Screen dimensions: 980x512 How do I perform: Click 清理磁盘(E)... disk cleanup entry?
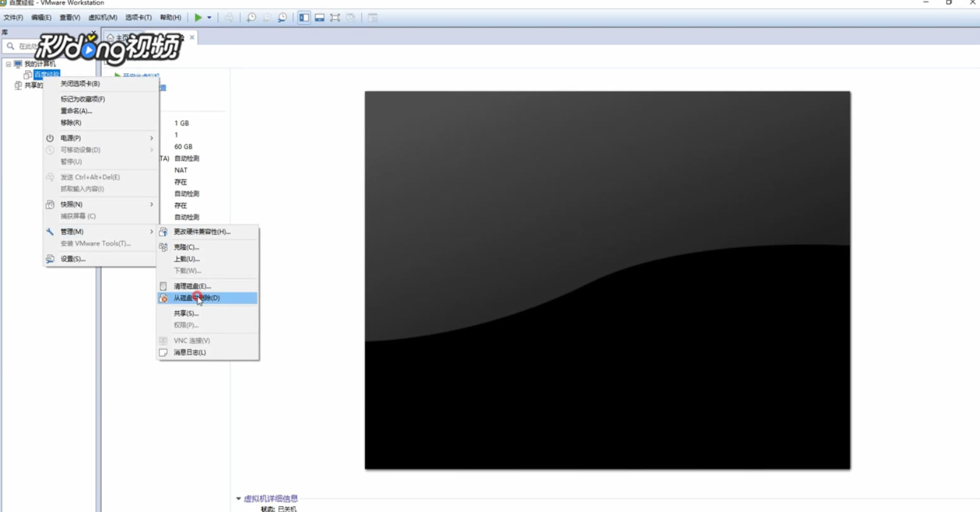coord(192,286)
